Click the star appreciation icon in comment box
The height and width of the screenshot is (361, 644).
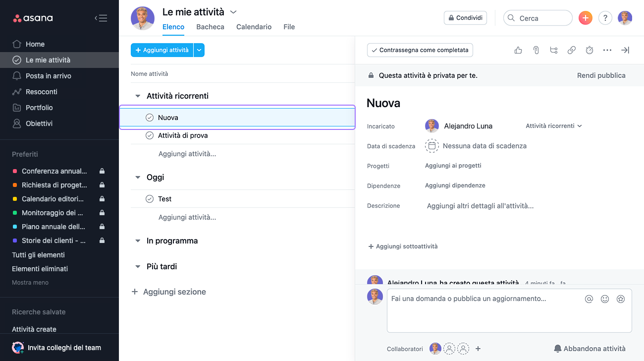pyautogui.click(x=621, y=299)
